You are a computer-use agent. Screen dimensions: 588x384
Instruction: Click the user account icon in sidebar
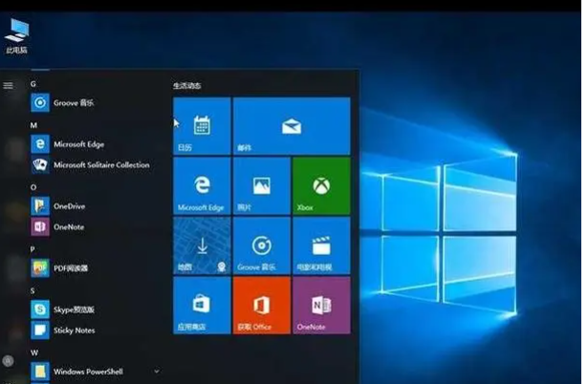pos(8,361)
